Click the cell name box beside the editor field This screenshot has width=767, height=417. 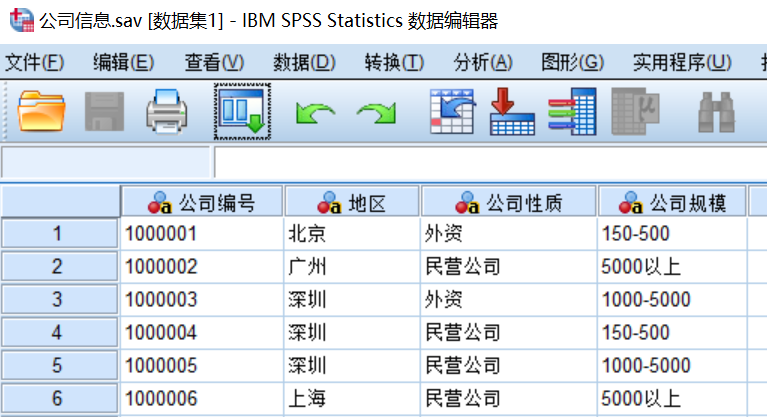click(106, 162)
